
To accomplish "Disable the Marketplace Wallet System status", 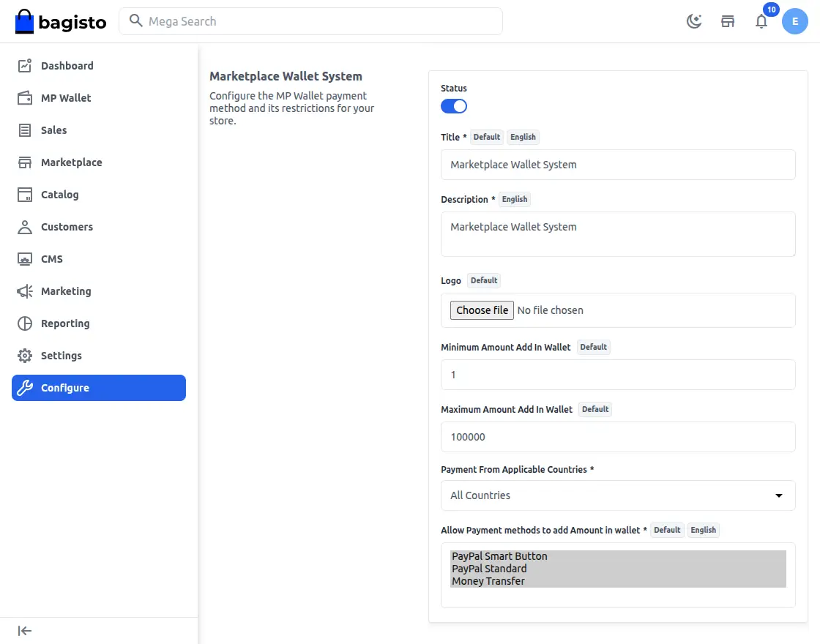I will click(x=454, y=106).
